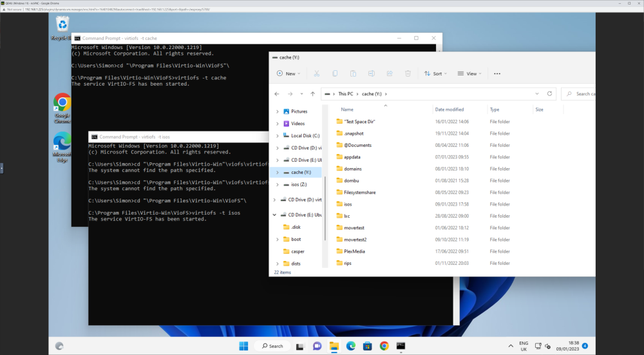Select the domains folder
Screen dimensions: 644x355
[x=353, y=169]
